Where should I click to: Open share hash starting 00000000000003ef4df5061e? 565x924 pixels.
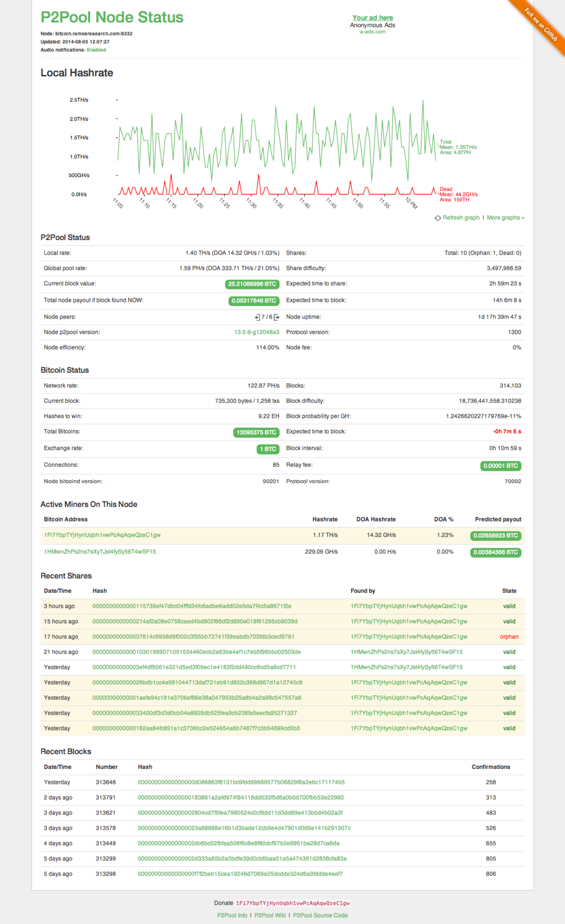click(x=194, y=667)
